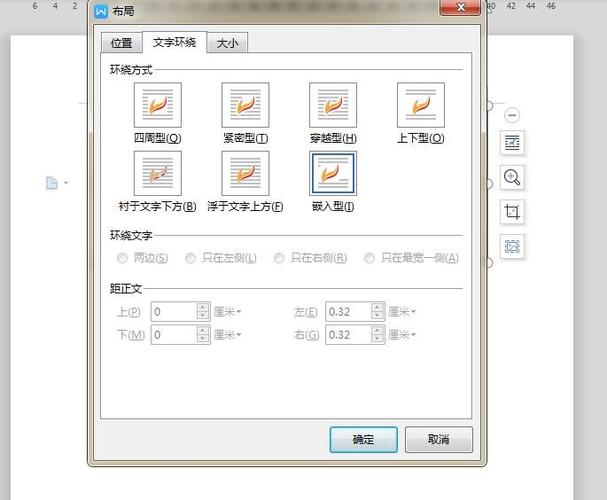The image size is (607, 500).
Task: Increase the 上(P) distance spinner
Action: pyautogui.click(x=203, y=308)
